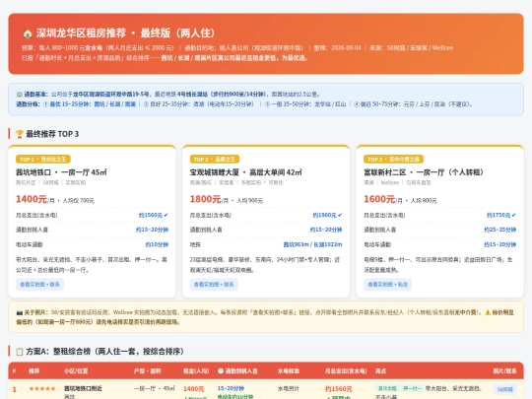Click the 人均 800元 text on TOP 3 card

pyautogui.click(x=424, y=201)
